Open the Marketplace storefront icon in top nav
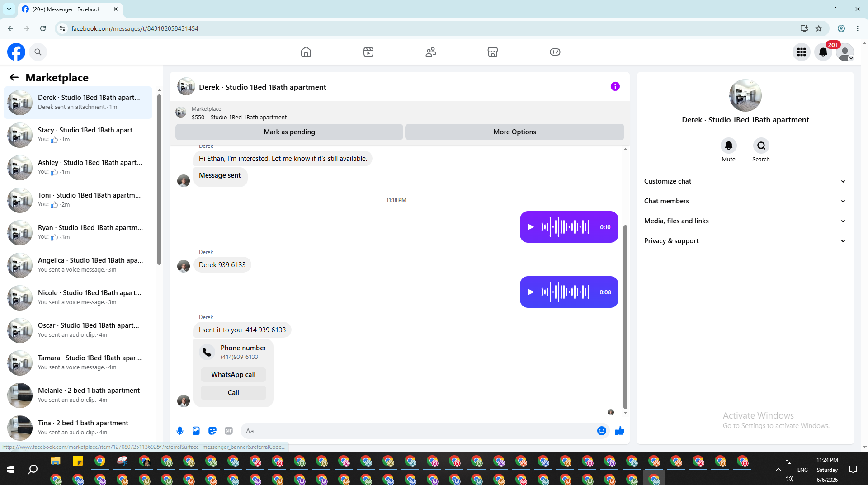The image size is (868, 485). (493, 52)
